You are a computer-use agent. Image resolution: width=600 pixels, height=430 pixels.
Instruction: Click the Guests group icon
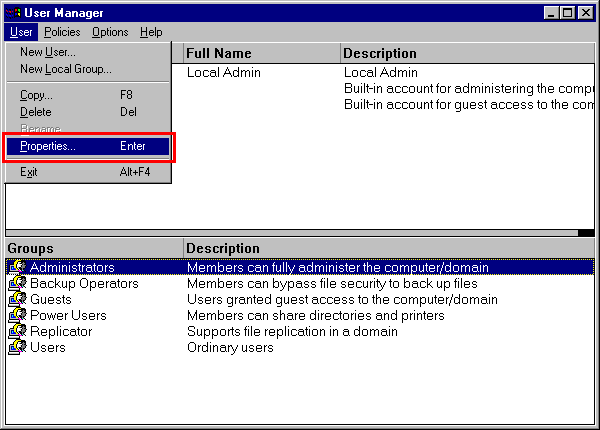click(17, 299)
